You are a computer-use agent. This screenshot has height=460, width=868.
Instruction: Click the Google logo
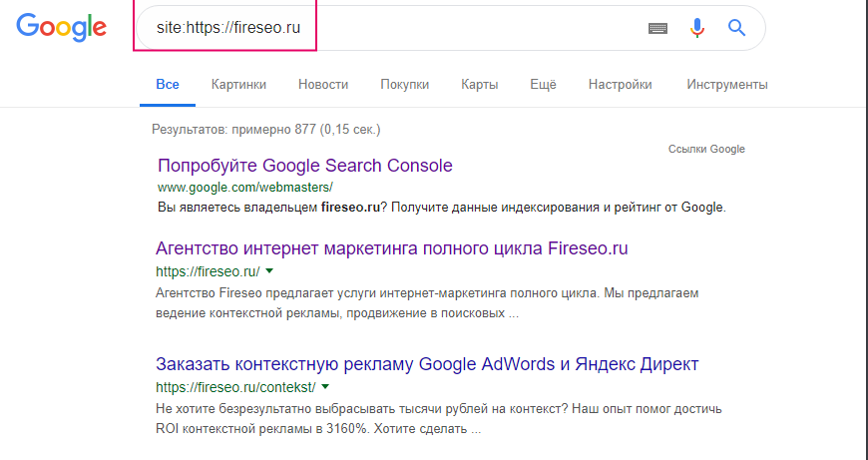coord(61,28)
